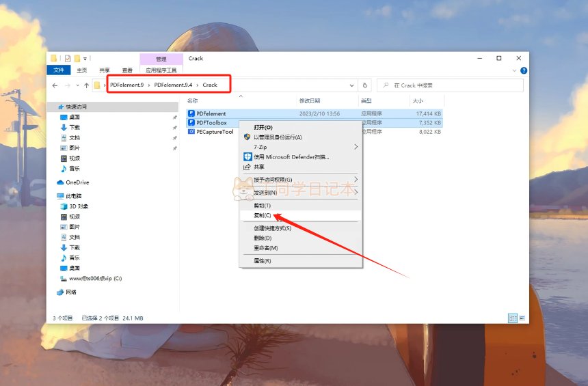The height and width of the screenshot is (386, 588).
Task: Choose 创建快捷方式(S) in context menu
Action: [301, 228]
